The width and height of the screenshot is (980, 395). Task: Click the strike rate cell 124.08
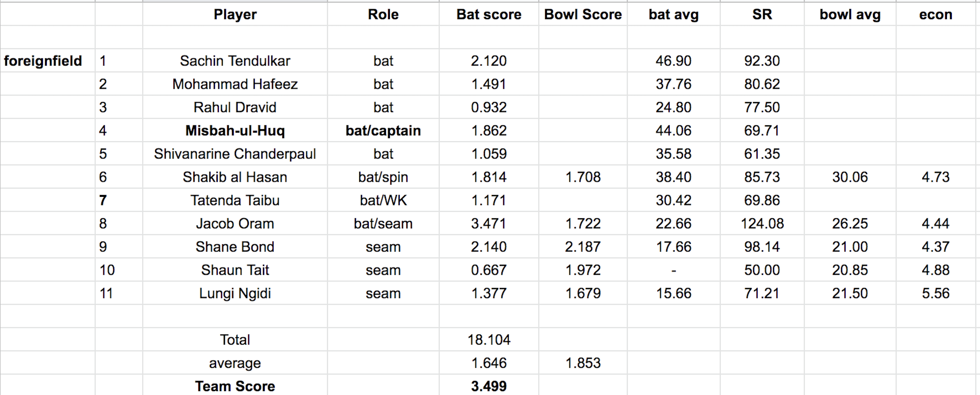[x=761, y=224]
